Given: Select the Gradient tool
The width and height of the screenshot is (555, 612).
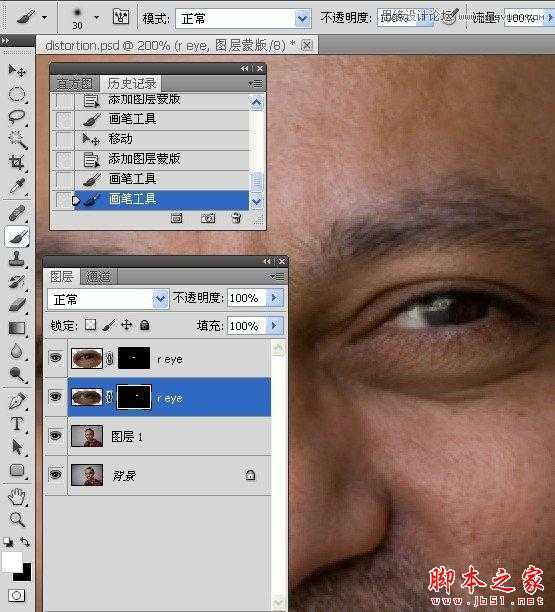Looking at the screenshot, I should pyautogui.click(x=17, y=328).
